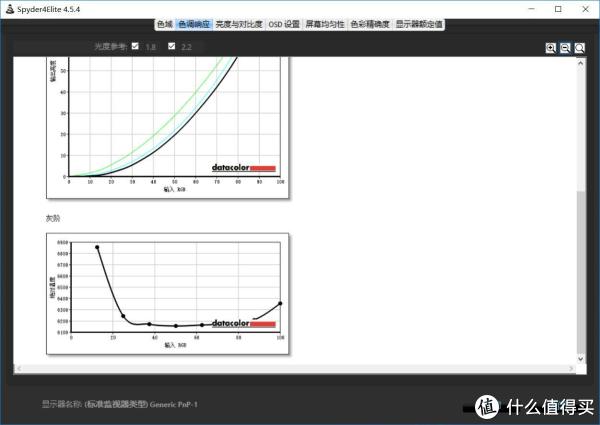The width and height of the screenshot is (600, 425).
Task: Minimize the Spyder4Elite window
Action: coord(532,9)
